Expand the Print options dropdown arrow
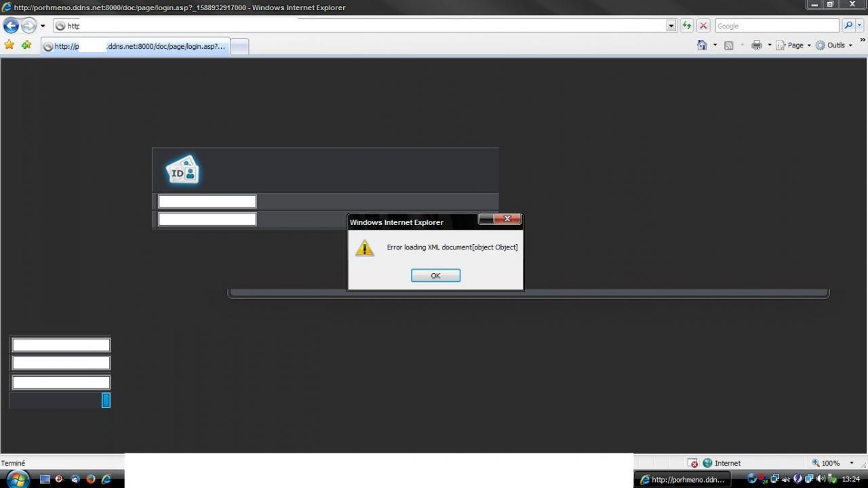Image resolution: width=868 pixels, height=488 pixels. pos(770,45)
